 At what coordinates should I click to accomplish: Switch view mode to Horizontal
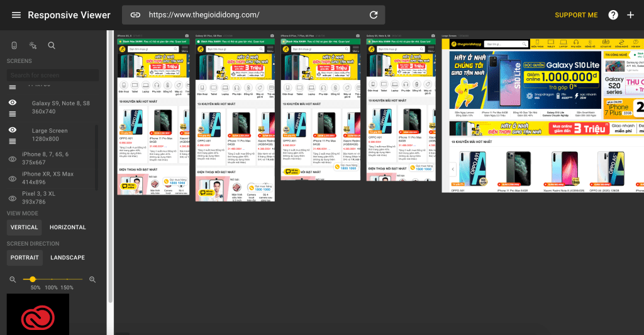(x=67, y=227)
